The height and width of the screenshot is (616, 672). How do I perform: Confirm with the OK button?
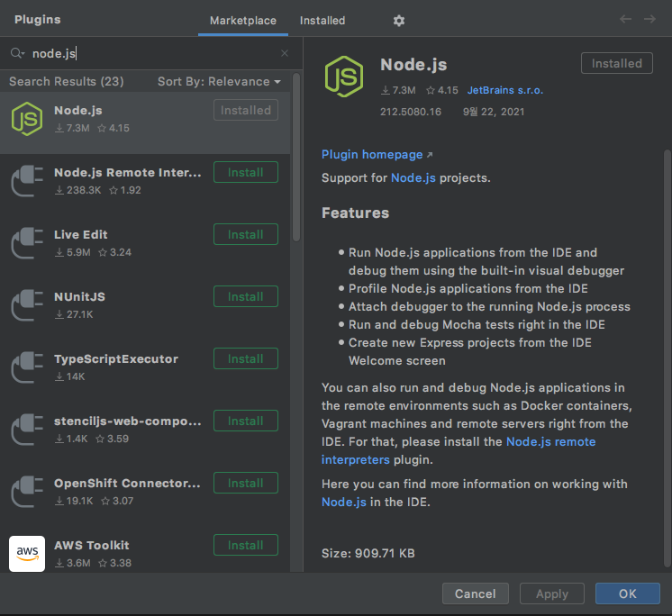[628, 593]
